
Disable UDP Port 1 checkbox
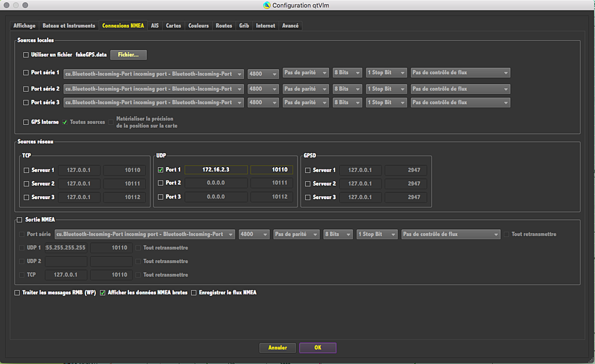point(160,170)
